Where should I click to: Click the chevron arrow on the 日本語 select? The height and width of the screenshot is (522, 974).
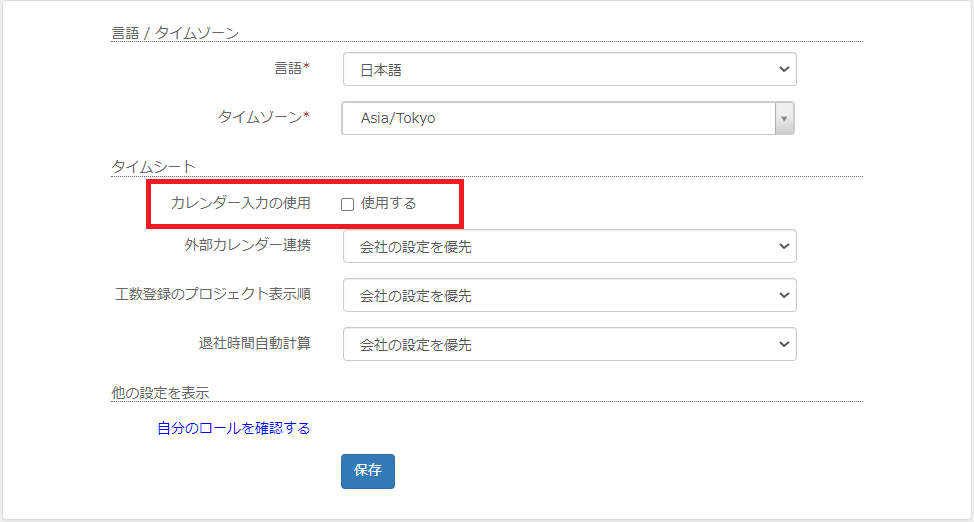click(784, 69)
